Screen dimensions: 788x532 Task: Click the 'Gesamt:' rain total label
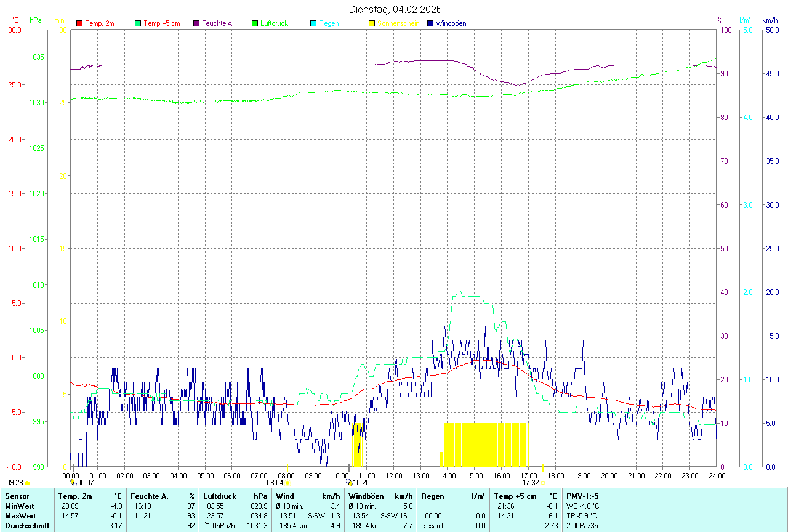click(433, 526)
